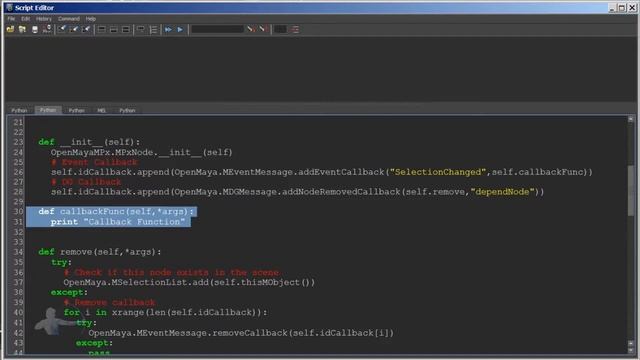Click the Execute All double-arrow icon
Viewport: 640px width, 360px height.
[x=168, y=29]
